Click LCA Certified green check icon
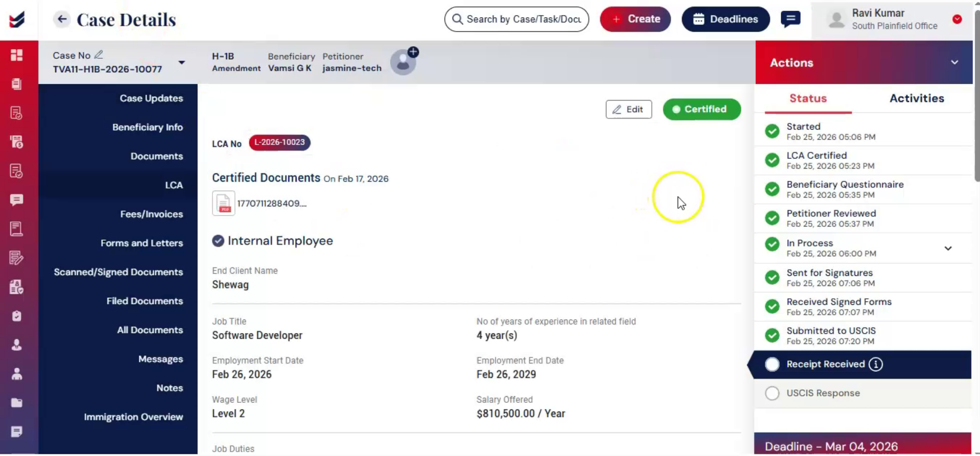Screen dimensions: 980x456 tap(772, 160)
